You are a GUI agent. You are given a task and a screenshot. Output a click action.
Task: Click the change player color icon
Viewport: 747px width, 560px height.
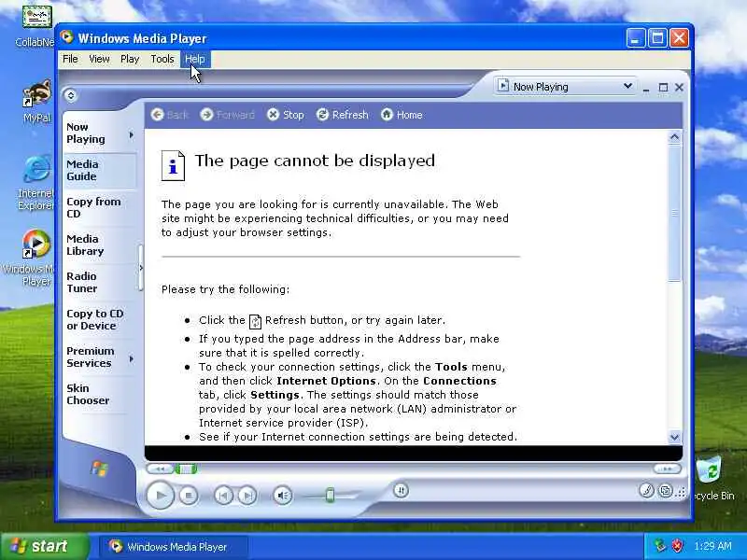[646, 490]
